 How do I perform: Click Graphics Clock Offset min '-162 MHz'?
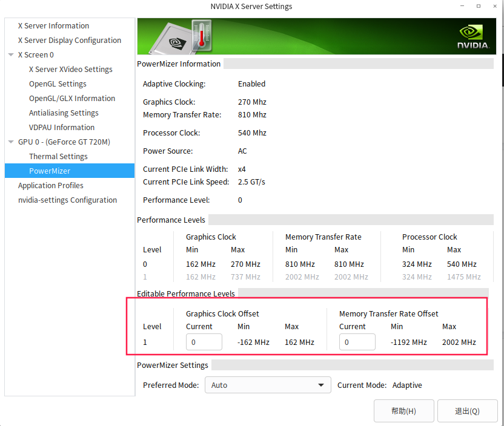coord(253,342)
